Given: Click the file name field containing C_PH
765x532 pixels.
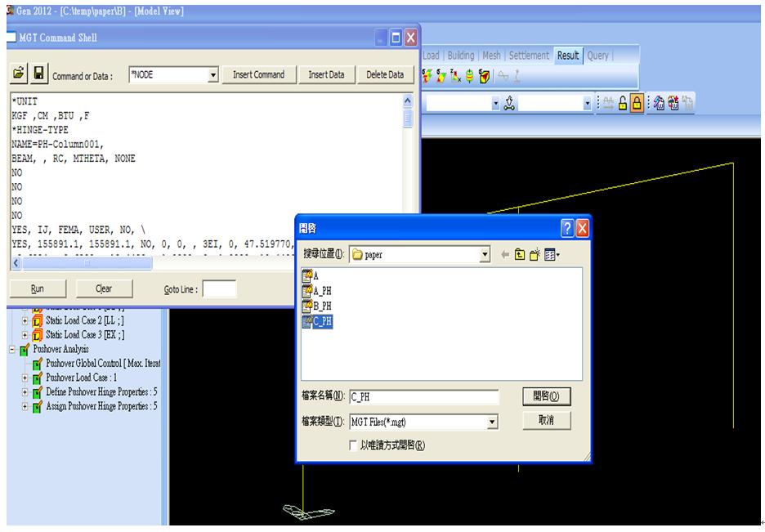Looking at the screenshot, I should click(x=424, y=397).
